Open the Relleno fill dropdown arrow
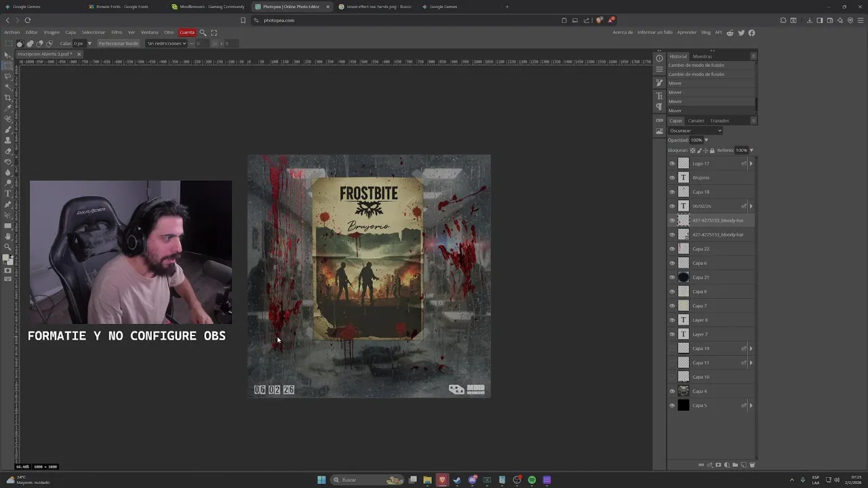This screenshot has width=868, height=488. point(751,150)
